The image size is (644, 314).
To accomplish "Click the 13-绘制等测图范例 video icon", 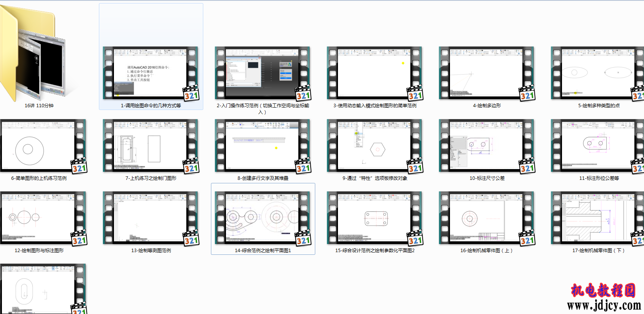I will [x=151, y=218].
